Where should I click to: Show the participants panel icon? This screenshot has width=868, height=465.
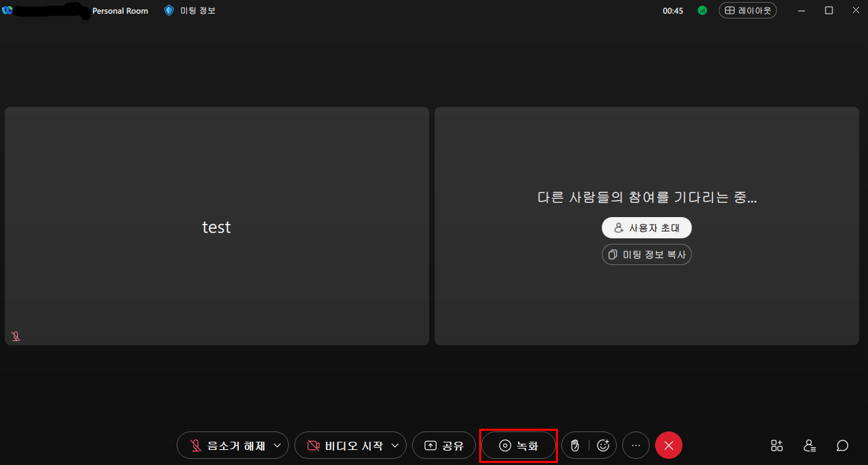point(810,446)
